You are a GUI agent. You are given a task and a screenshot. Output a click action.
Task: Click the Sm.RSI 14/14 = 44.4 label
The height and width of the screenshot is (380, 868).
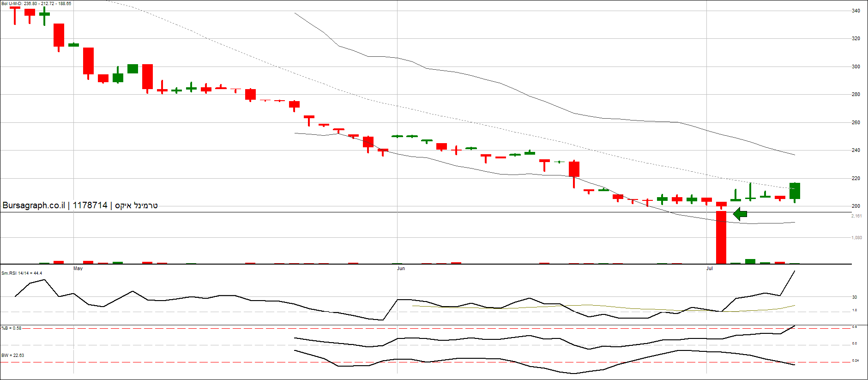pos(22,273)
